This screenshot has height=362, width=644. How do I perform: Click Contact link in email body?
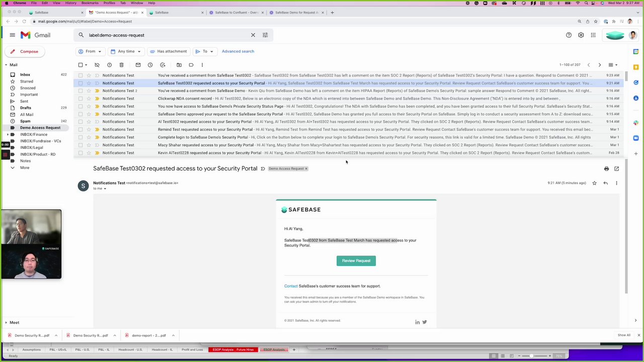pos(291,286)
